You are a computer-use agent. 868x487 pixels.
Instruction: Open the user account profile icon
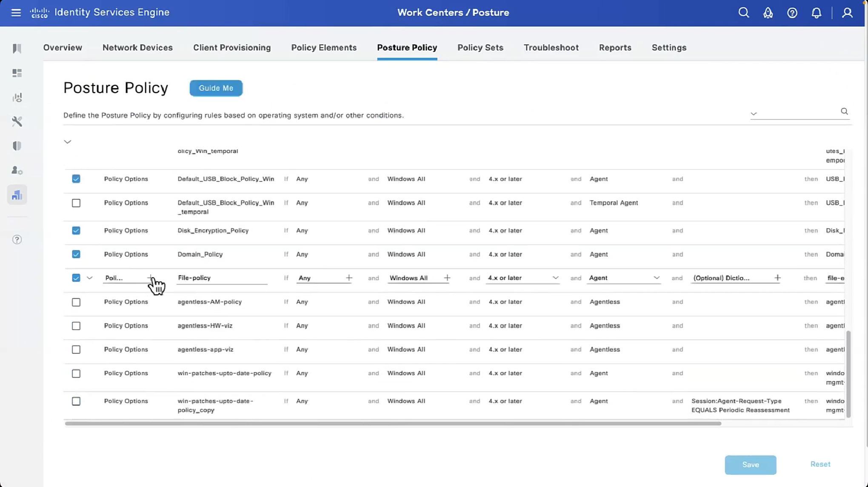tap(847, 13)
